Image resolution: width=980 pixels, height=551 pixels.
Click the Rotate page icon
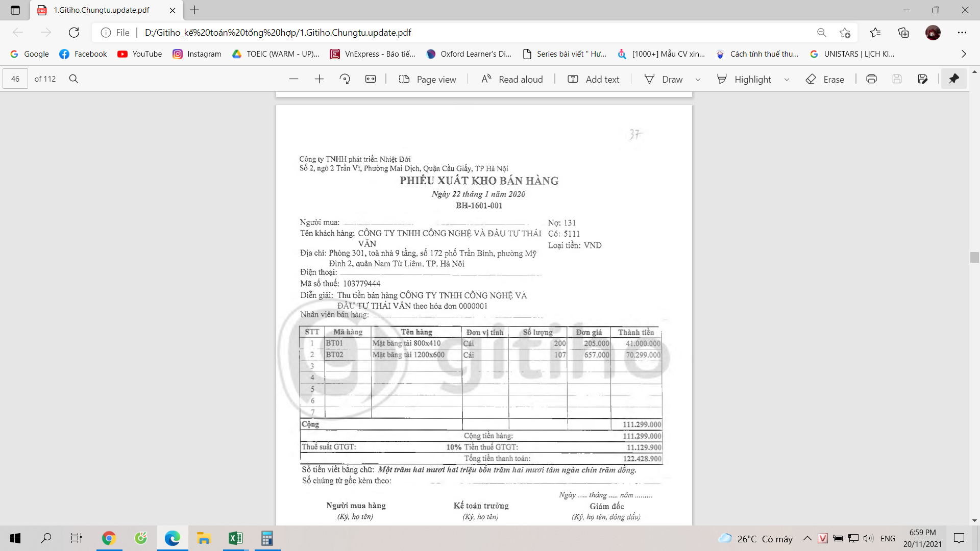click(345, 79)
